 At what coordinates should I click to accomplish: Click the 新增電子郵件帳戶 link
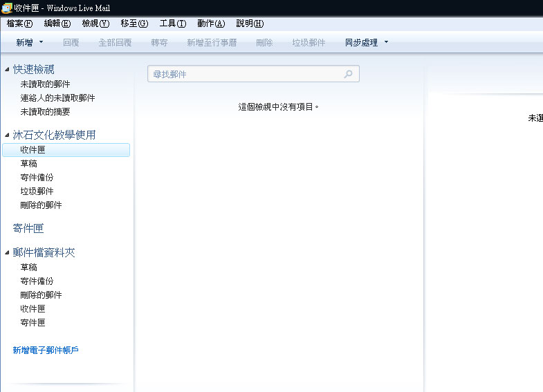pyautogui.click(x=46, y=351)
